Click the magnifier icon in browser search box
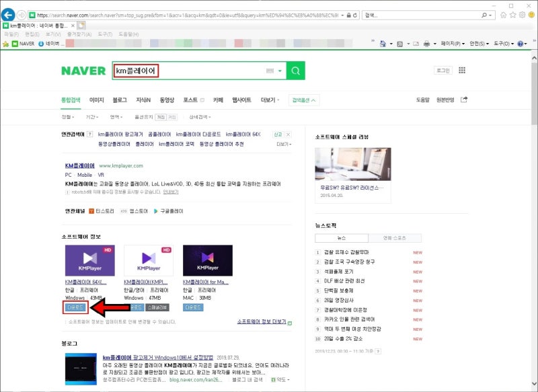 (484, 15)
